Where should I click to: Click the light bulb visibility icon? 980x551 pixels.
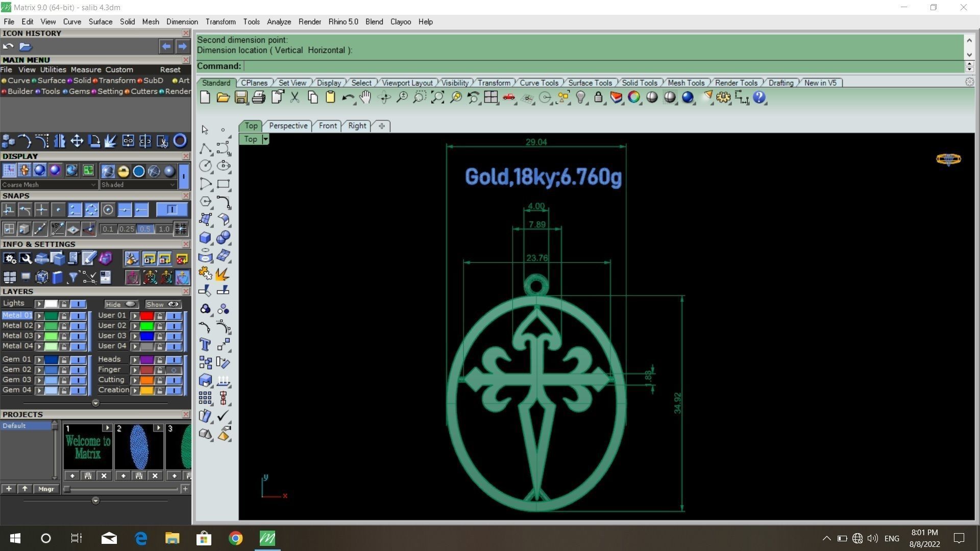coord(580,97)
